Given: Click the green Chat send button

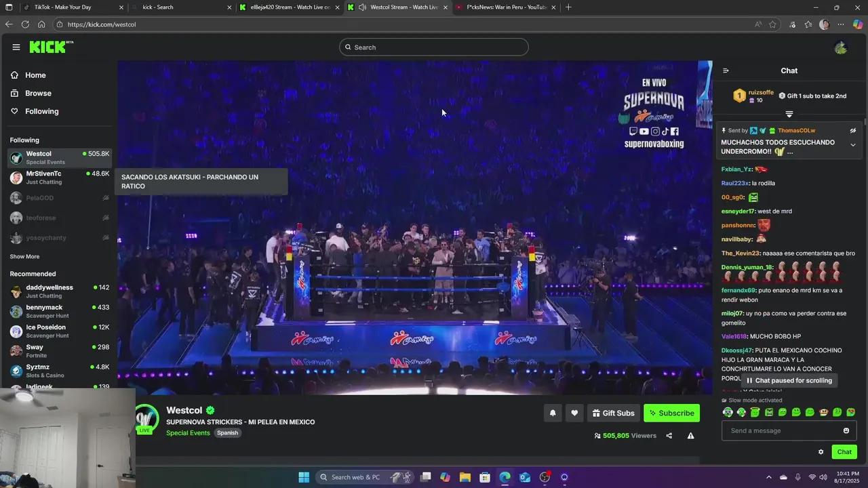Looking at the screenshot, I should coord(844,452).
